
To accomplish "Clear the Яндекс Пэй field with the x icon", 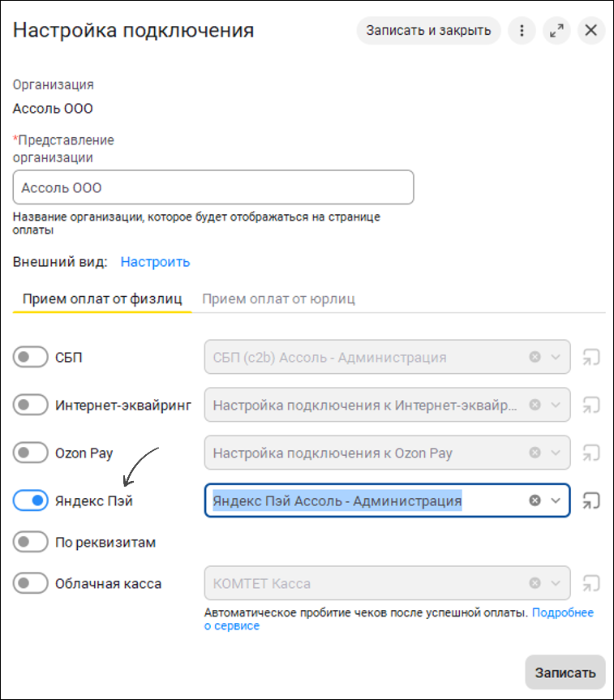I will click(535, 500).
